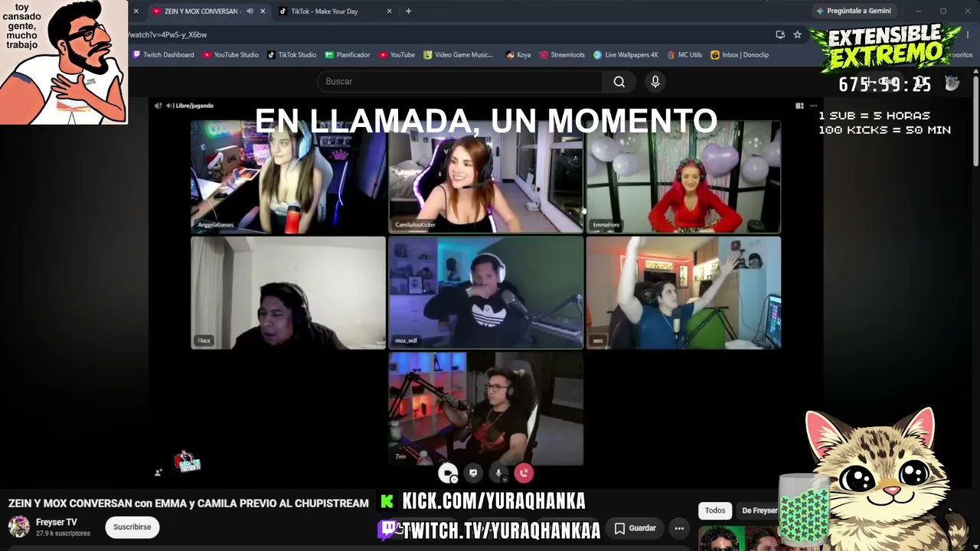Select the CamilaAssKicker video tile
This screenshot has height=551, width=980.
(485, 176)
